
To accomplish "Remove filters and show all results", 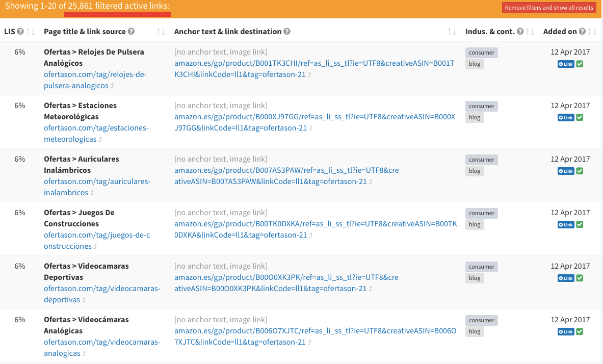I will pyautogui.click(x=549, y=8).
